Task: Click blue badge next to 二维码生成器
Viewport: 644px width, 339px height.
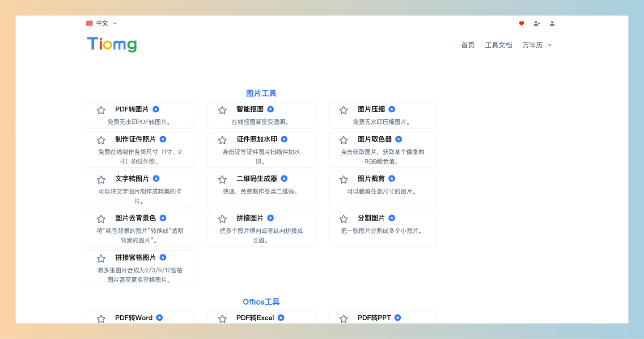Action: point(284,179)
